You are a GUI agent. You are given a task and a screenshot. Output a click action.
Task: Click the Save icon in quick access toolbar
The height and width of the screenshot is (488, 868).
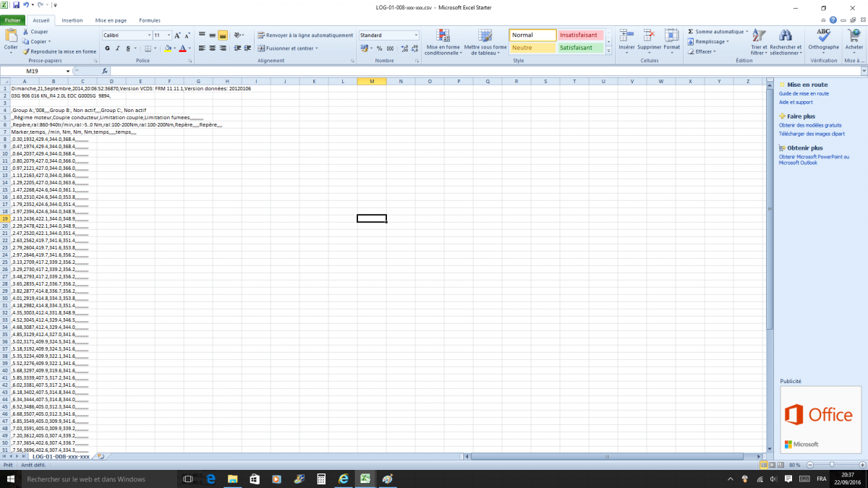(15, 6)
